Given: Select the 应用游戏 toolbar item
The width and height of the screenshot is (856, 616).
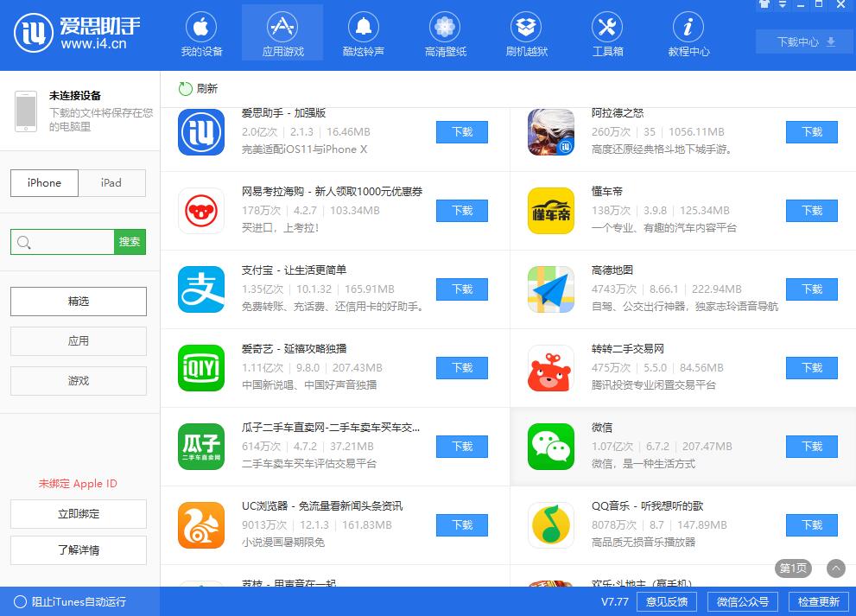Looking at the screenshot, I should (x=282, y=34).
